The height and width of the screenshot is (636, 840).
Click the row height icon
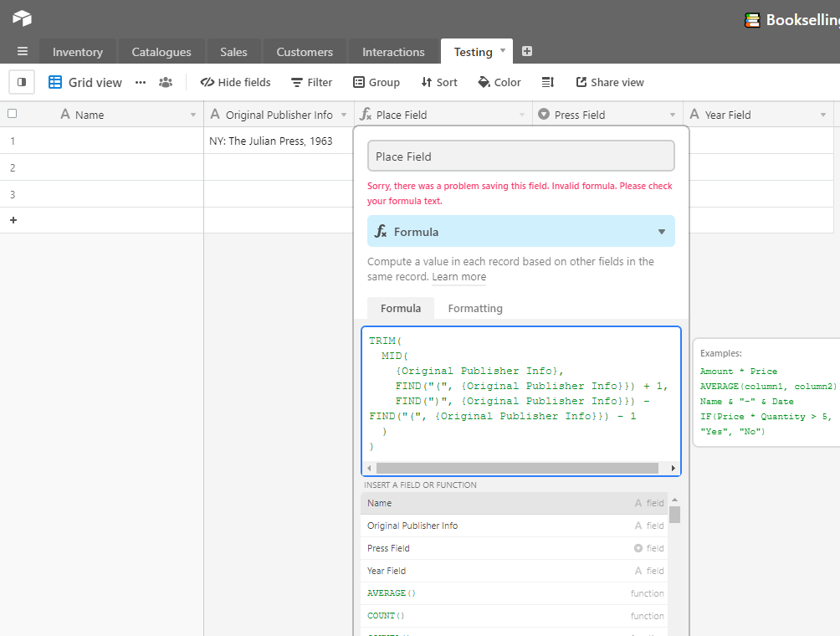click(547, 83)
